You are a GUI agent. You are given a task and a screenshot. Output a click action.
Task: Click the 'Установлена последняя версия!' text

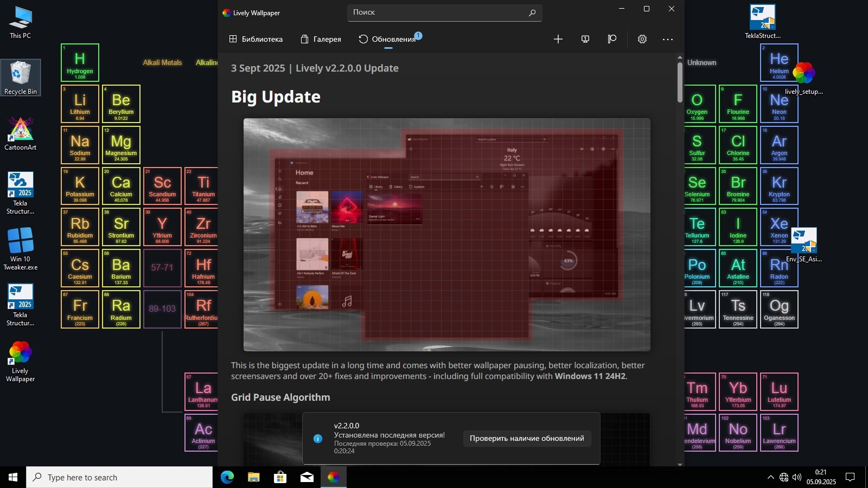(x=390, y=435)
